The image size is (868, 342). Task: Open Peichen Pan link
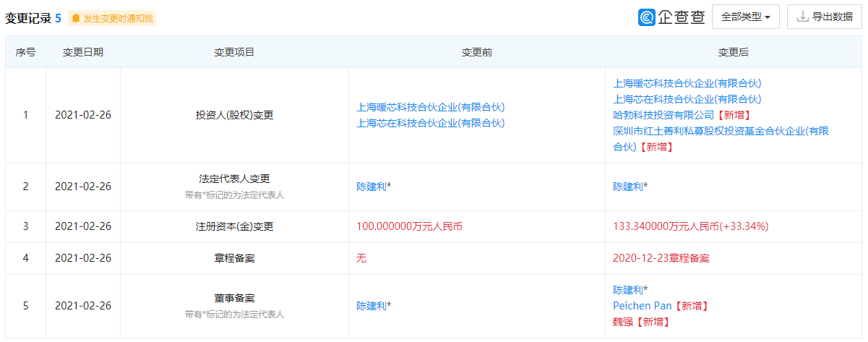coord(643,306)
